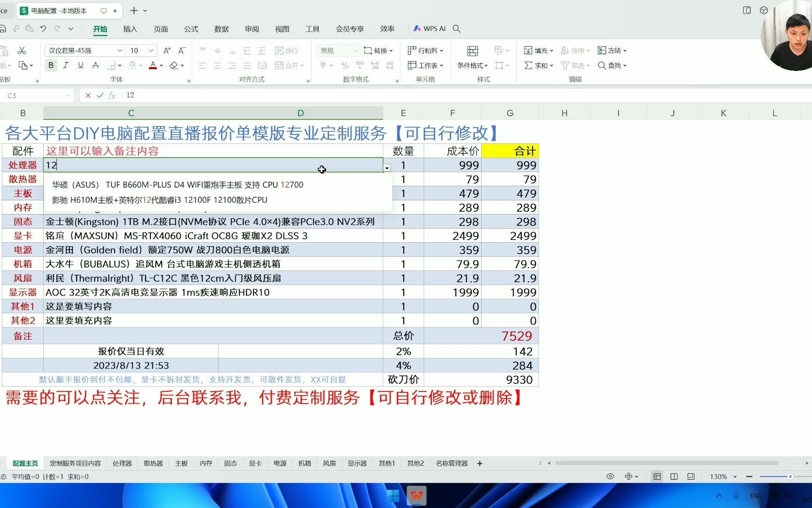
Task: Show hidden tray icons chevron
Action: click(x=719, y=496)
